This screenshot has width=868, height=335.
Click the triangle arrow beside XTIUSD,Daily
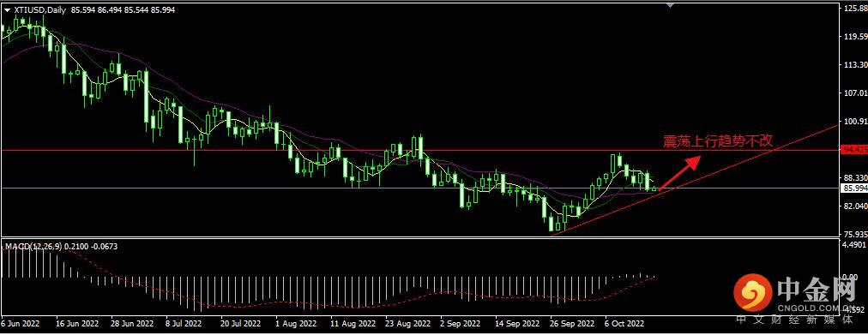(7, 10)
